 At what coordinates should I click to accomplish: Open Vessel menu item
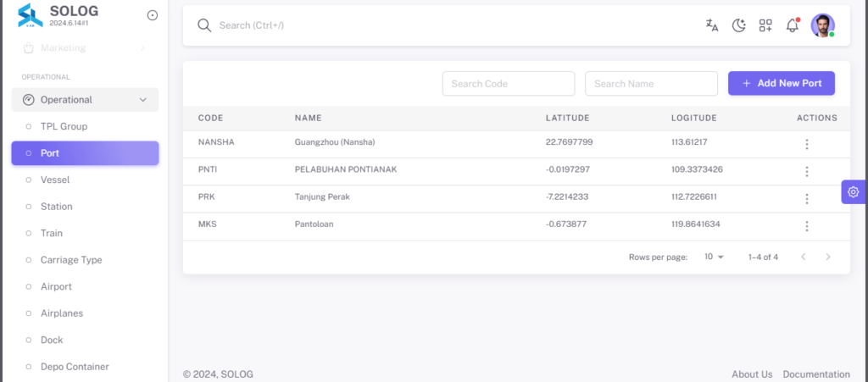pyautogui.click(x=86, y=180)
